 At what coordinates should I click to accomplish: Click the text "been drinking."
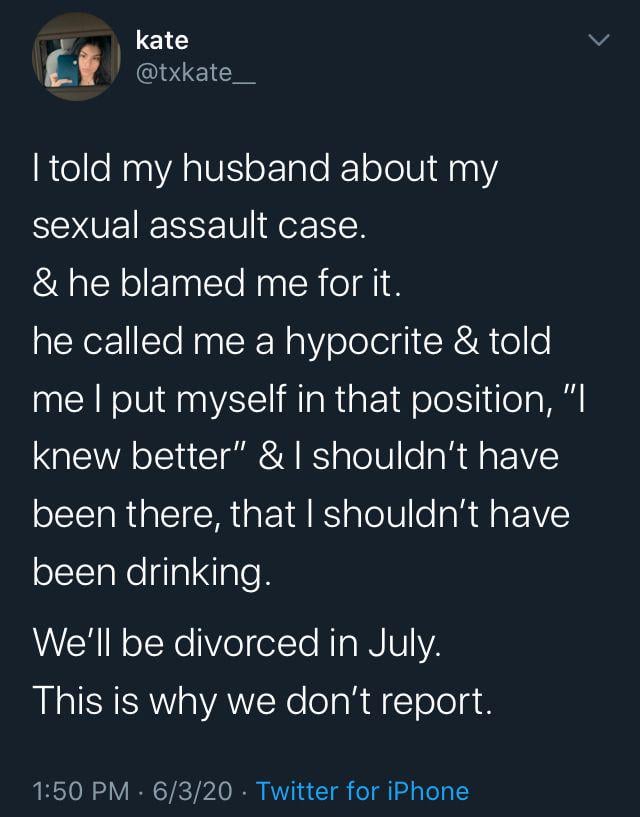tap(152, 572)
